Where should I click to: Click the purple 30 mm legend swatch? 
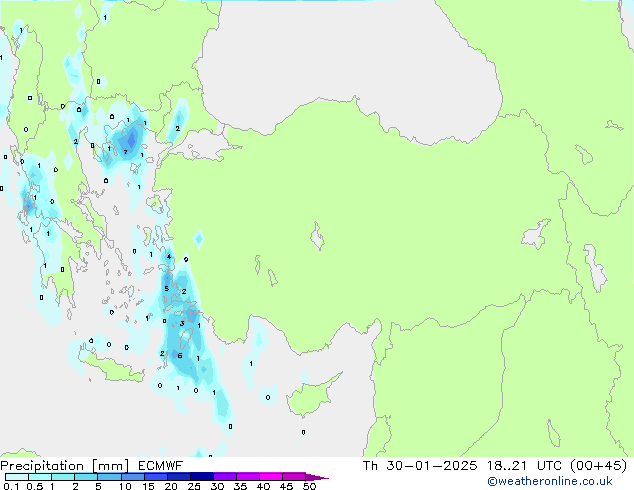click(225, 477)
